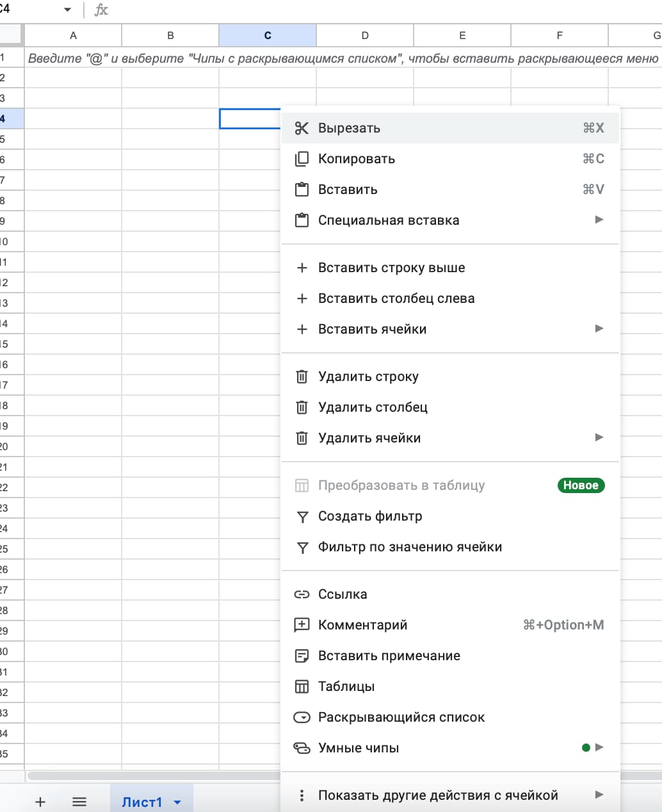Select column D header
Viewport: 662px width, 812px height.
(365, 36)
